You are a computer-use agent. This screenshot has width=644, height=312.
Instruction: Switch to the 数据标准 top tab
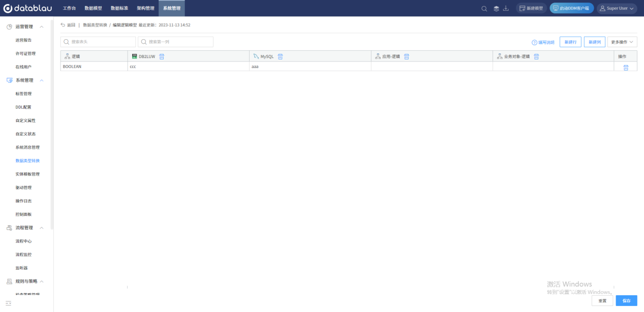click(119, 8)
